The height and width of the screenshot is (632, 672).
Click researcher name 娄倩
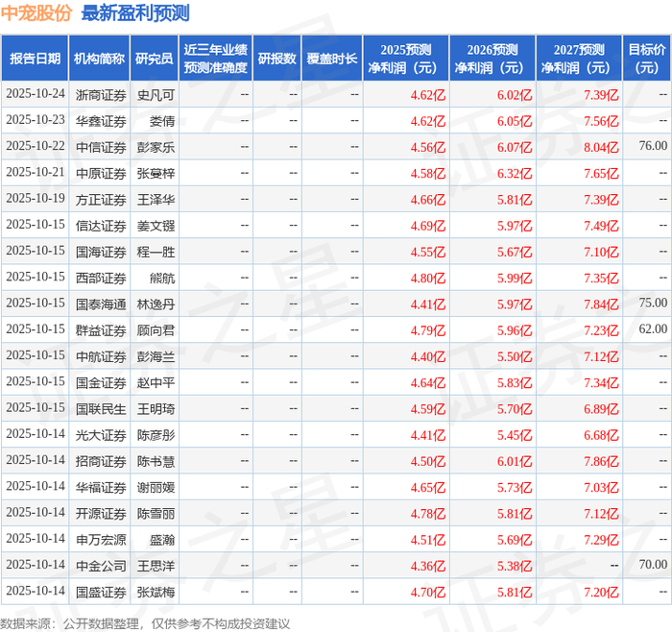(x=162, y=121)
